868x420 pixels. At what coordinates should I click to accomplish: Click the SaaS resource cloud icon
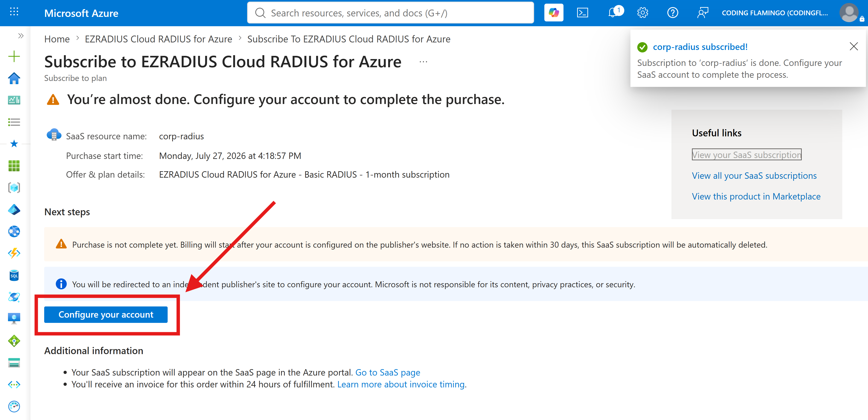[x=54, y=135]
